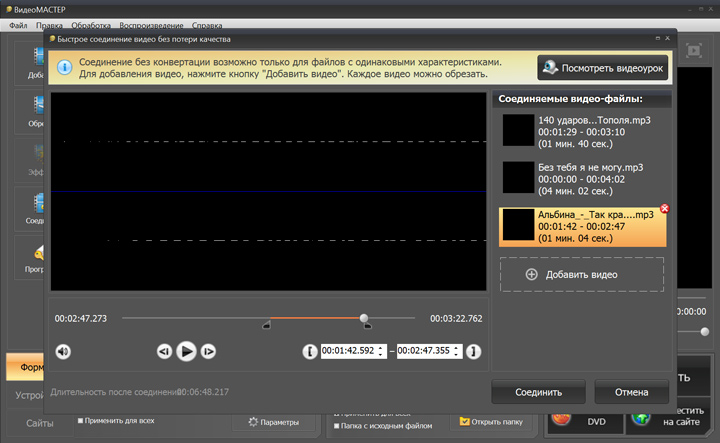Click the Добавить видео text label

coord(581,275)
